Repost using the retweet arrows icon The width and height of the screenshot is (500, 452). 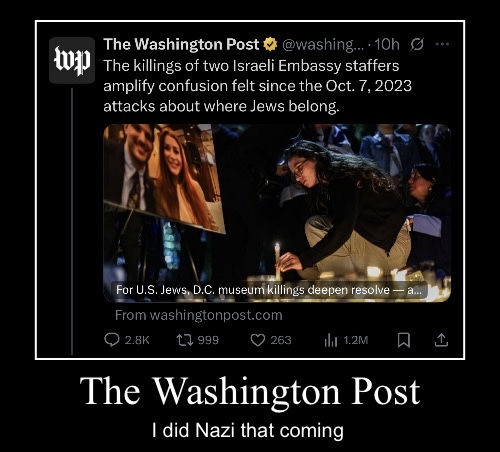184,340
